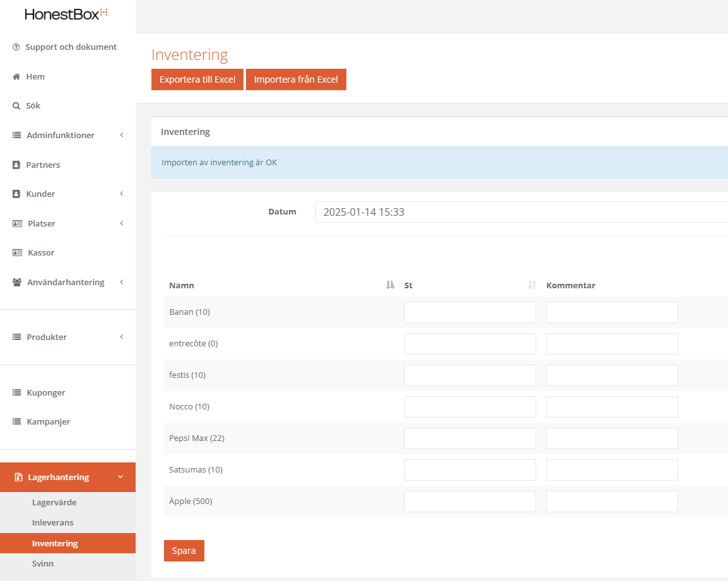Sort the table by St column icon
This screenshot has height=581, width=728.
click(x=532, y=285)
